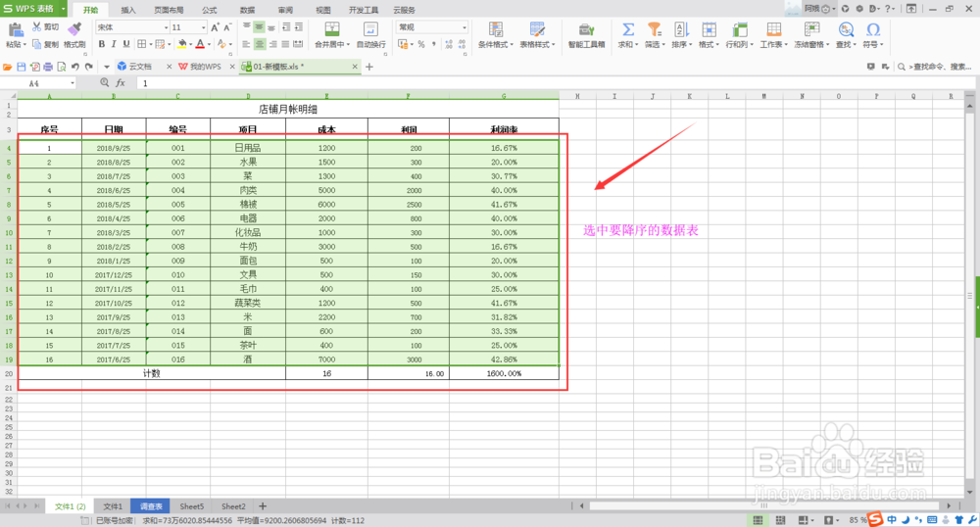This screenshot has height=527, width=980.
Task: Close the 云文档 tab
Action: [169, 67]
